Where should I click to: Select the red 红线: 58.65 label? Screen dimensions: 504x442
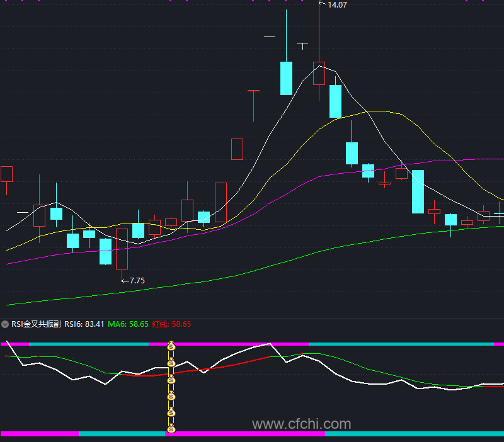tap(171, 324)
